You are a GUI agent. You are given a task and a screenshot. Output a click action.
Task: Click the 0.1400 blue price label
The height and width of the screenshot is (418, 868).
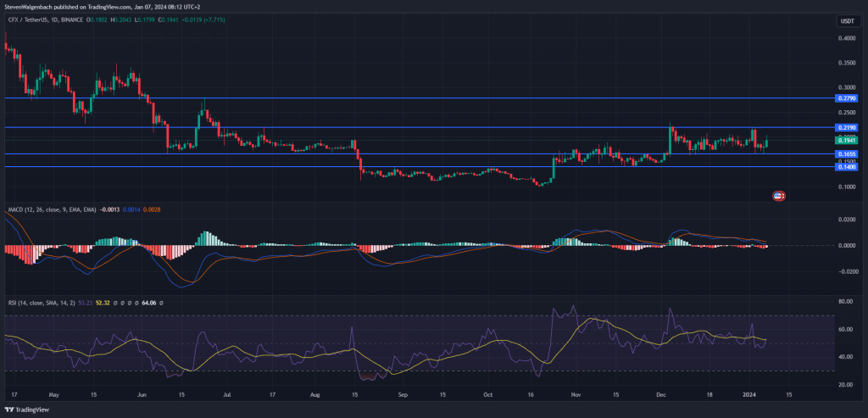tap(845, 166)
